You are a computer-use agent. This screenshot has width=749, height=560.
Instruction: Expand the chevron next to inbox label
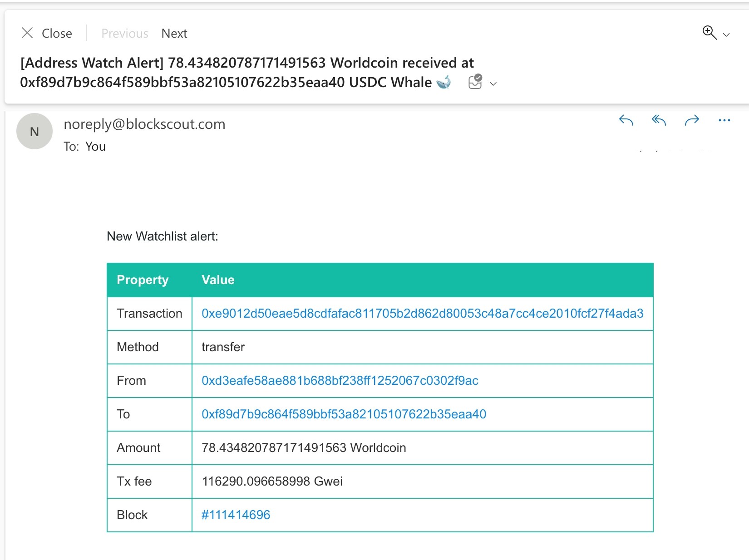click(493, 84)
